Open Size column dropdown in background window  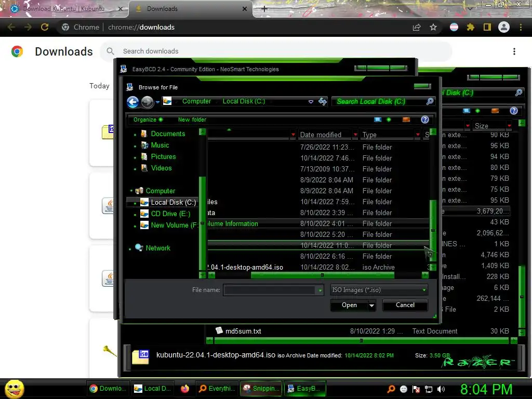[509, 126]
